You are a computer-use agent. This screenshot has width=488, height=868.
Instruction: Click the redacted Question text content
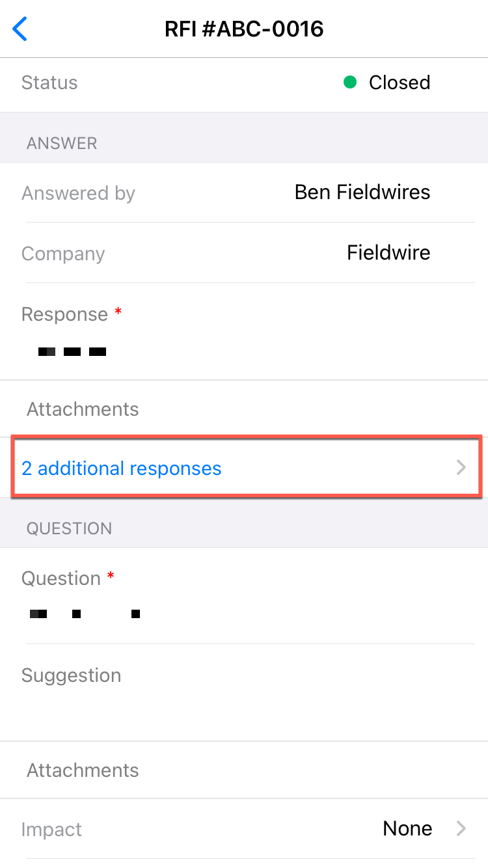point(85,614)
